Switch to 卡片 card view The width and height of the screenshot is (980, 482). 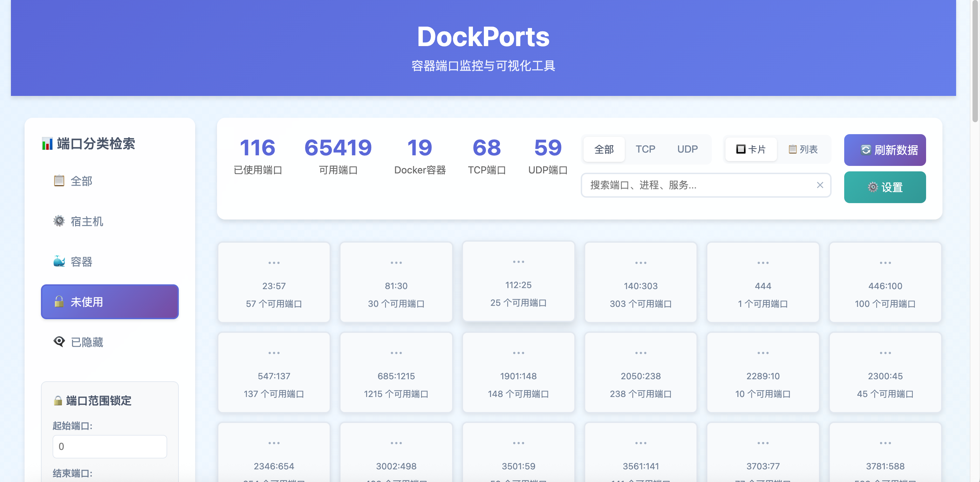[x=751, y=149]
